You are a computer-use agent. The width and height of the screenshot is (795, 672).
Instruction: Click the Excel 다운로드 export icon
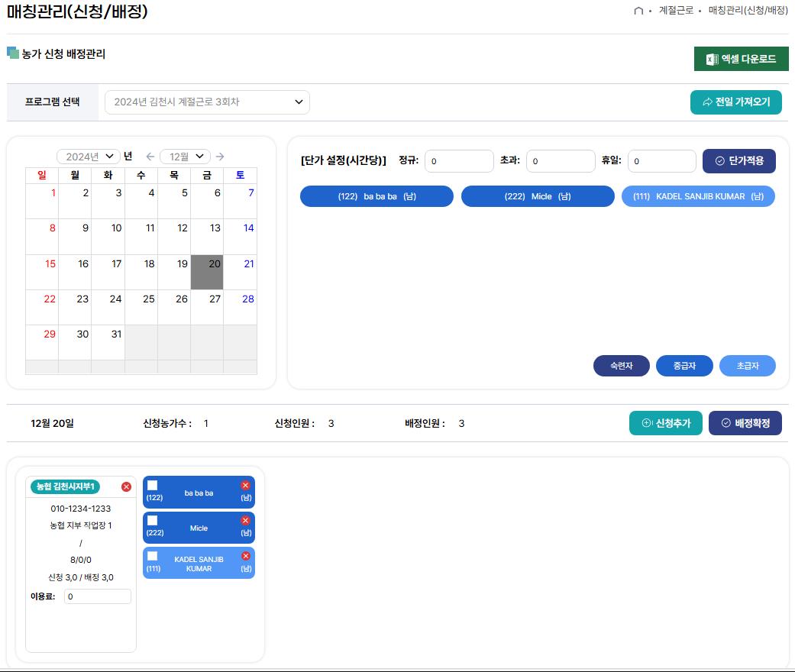point(713,59)
